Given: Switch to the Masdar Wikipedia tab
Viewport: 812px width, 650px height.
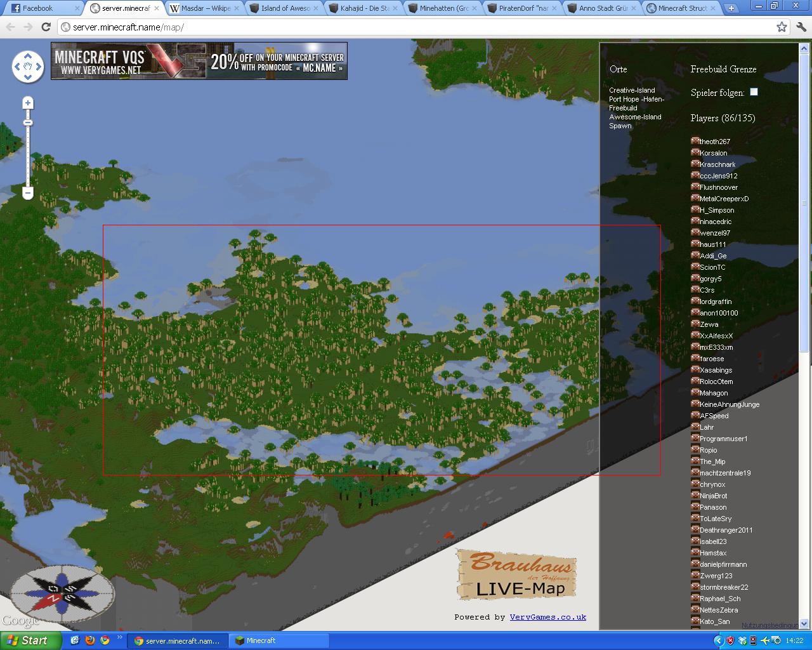Looking at the screenshot, I should pyautogui.click(x=204, y=8).
